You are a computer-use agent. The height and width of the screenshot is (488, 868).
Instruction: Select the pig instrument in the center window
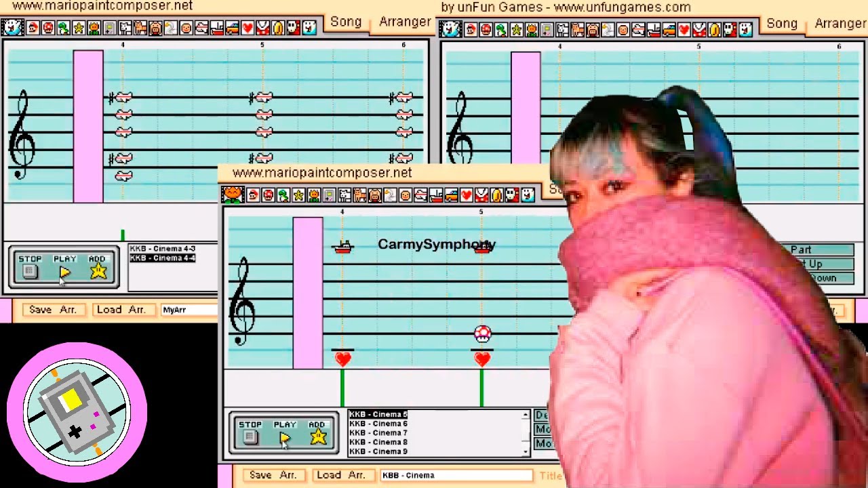(x=375, y=195)
